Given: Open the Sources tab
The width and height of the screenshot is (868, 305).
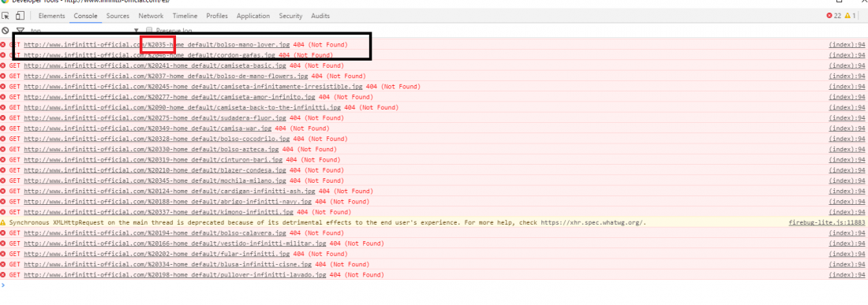Looking at the screenshot, I should click(118, 16).
